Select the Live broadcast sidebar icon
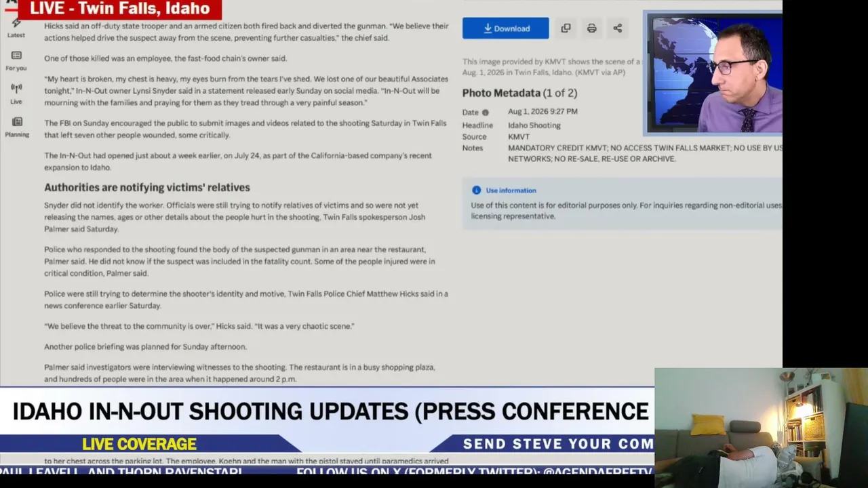 pos(16,94)
